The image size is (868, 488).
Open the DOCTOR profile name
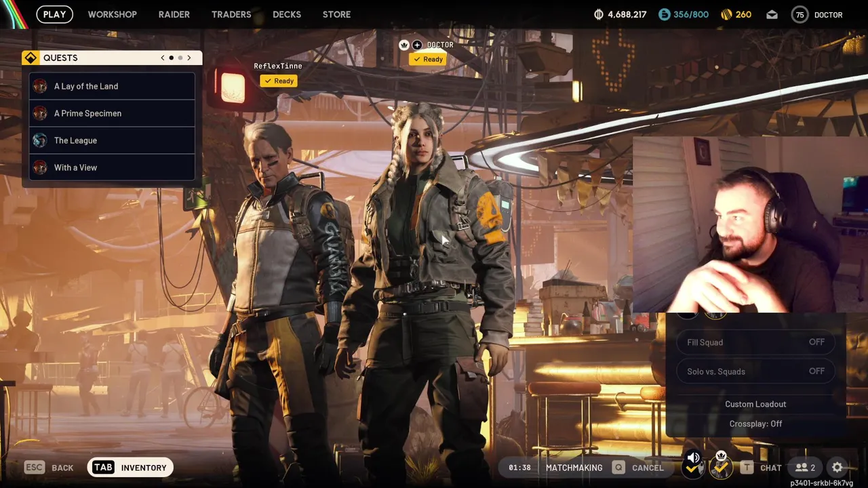click(828, 14)
